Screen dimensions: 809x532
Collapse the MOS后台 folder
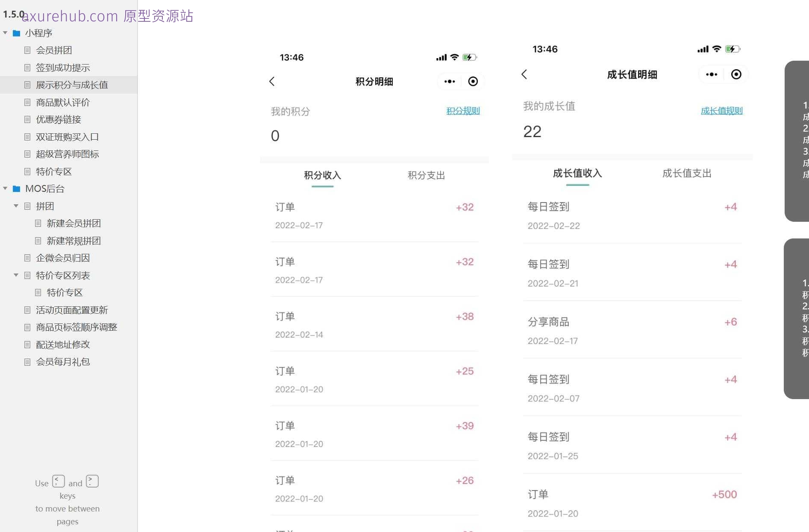point(5,188)
